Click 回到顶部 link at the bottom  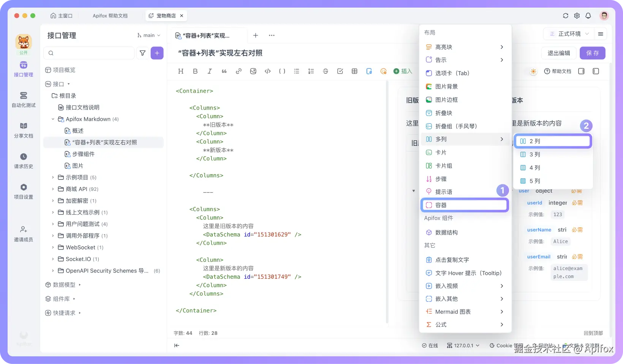[593, 333]
